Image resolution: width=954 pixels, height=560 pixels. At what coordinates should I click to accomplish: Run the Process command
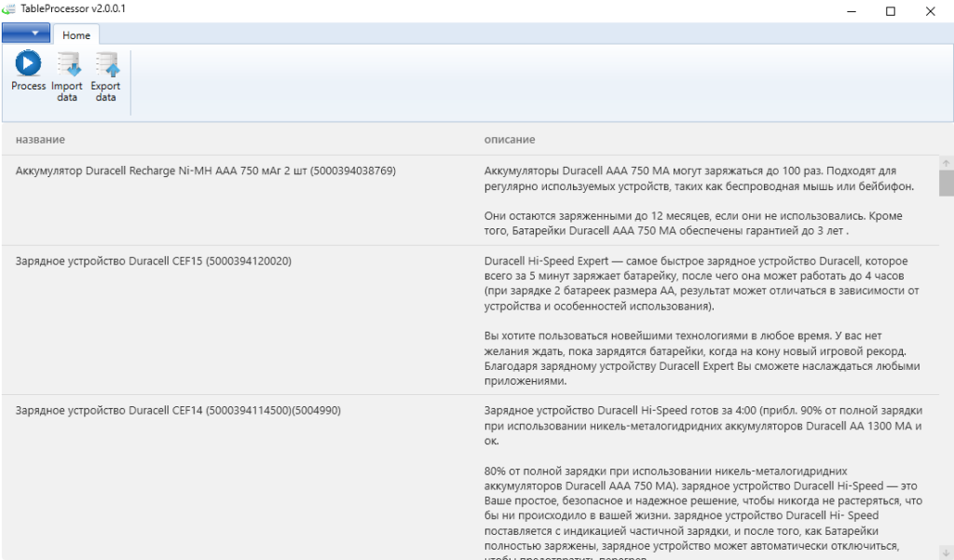(28, 72)
